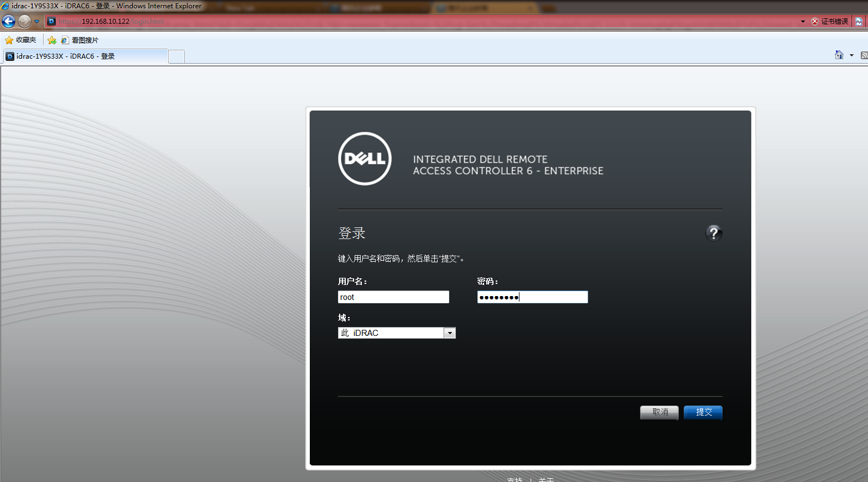
Task: Focus the password (密码) input field
Action: [x=532, y=297]
